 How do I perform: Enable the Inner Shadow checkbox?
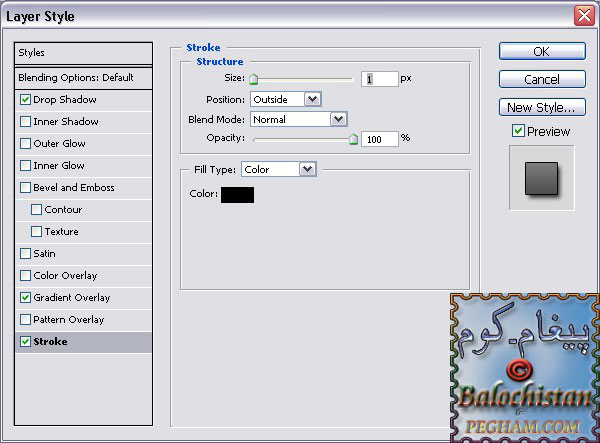(25, 122)
